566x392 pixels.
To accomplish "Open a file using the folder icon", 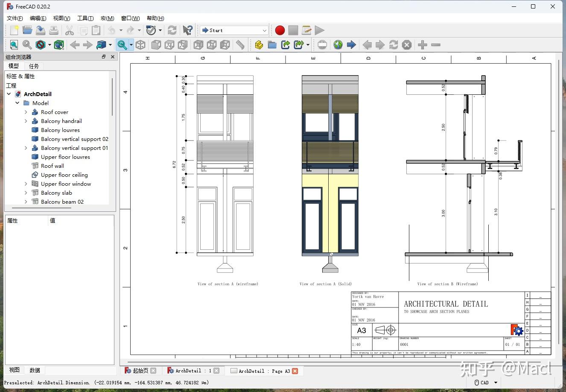I will point(27,30).
